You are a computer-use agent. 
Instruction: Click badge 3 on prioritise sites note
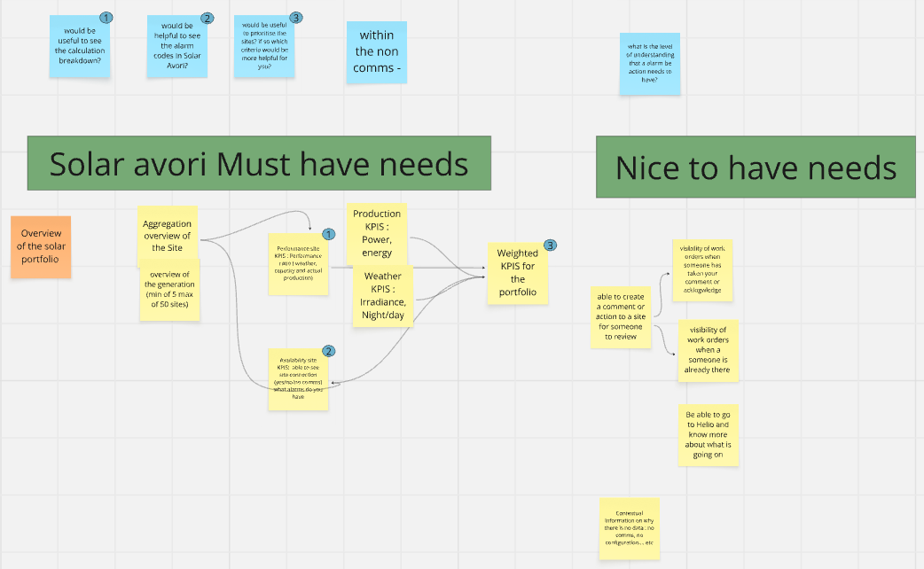295,18
